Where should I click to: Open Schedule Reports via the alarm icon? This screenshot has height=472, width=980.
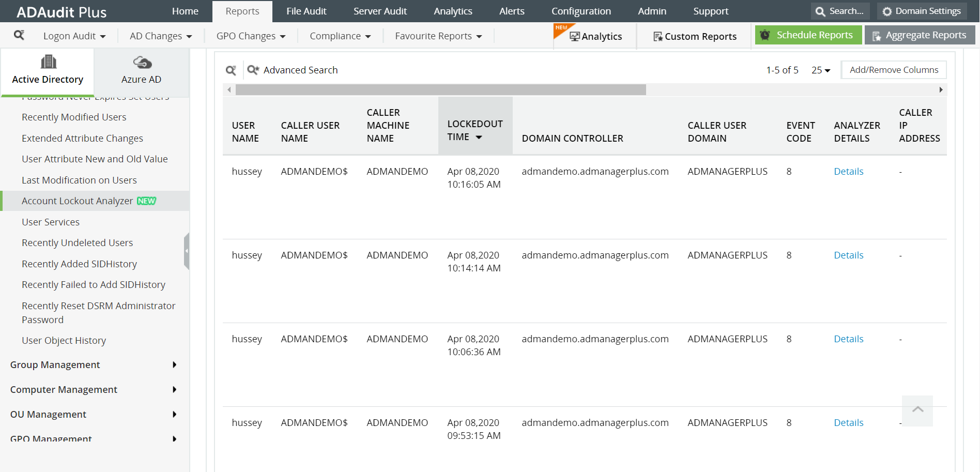(x=765, y=35)
